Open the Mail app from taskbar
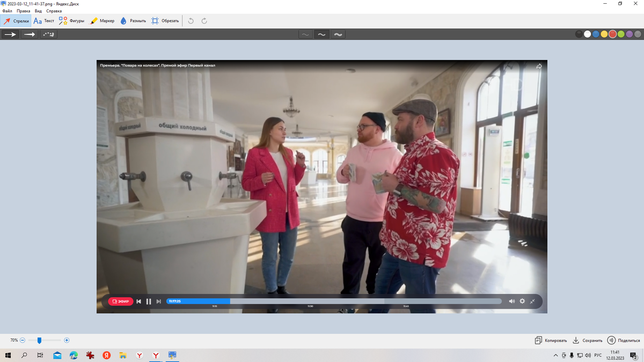The image size is (644, 362). [57, 356]
